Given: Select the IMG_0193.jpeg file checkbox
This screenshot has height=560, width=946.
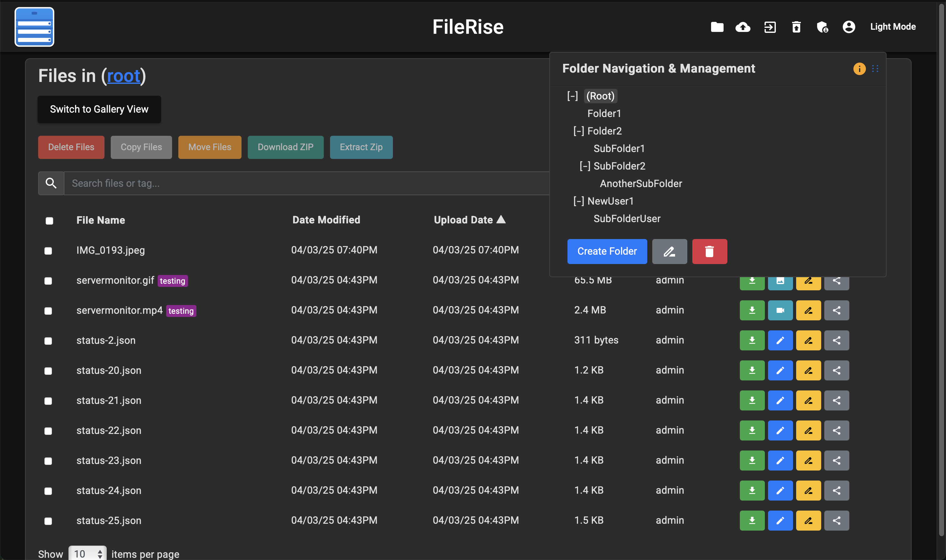Looking at the screenshot, I should [x=48, y=251].
